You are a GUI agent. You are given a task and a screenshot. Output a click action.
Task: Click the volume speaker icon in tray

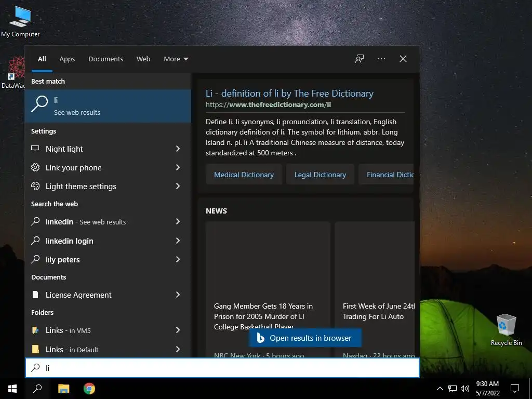tap(465, 389)
